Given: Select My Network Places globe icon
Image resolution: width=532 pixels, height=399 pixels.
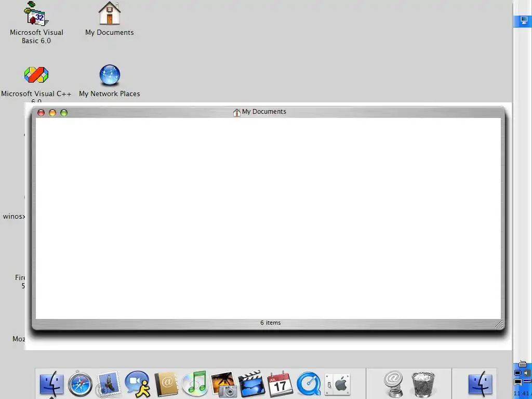Looking at the screenshot, I should pos(110,75).
